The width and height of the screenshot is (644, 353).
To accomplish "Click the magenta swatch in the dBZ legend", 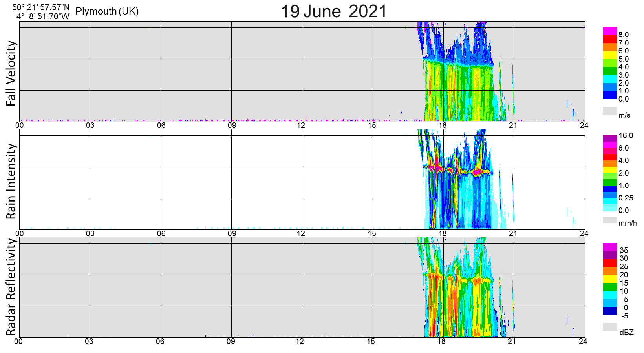I will [x=610, y=247].
